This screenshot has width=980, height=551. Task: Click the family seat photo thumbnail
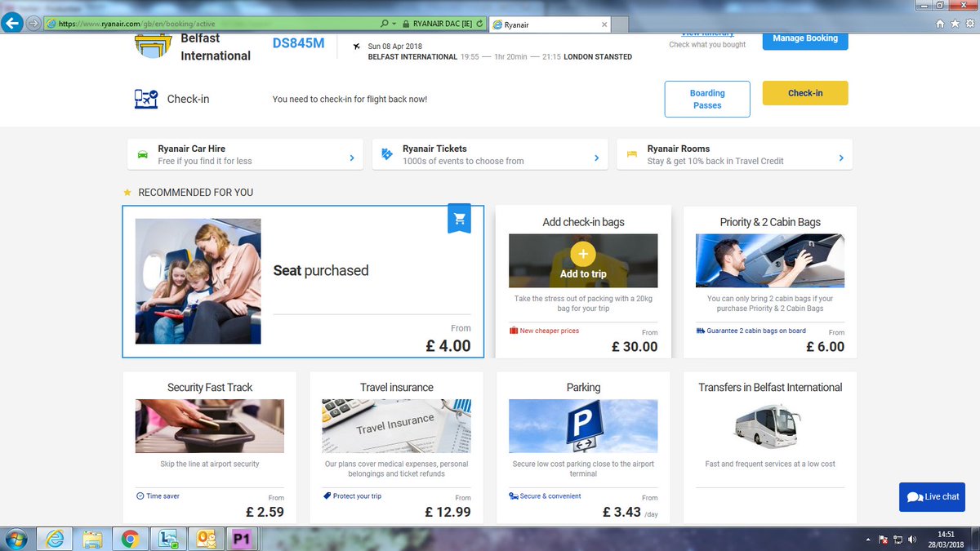198,281
